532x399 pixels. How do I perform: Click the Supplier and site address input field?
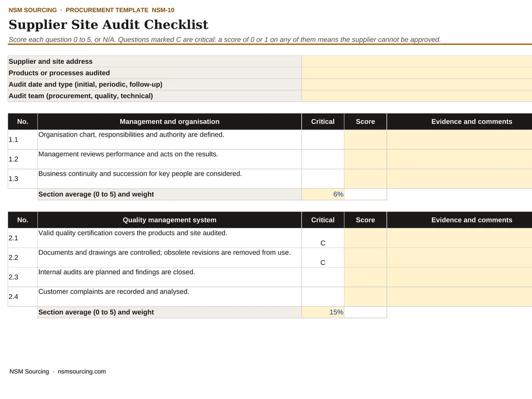tap(417, 61)
